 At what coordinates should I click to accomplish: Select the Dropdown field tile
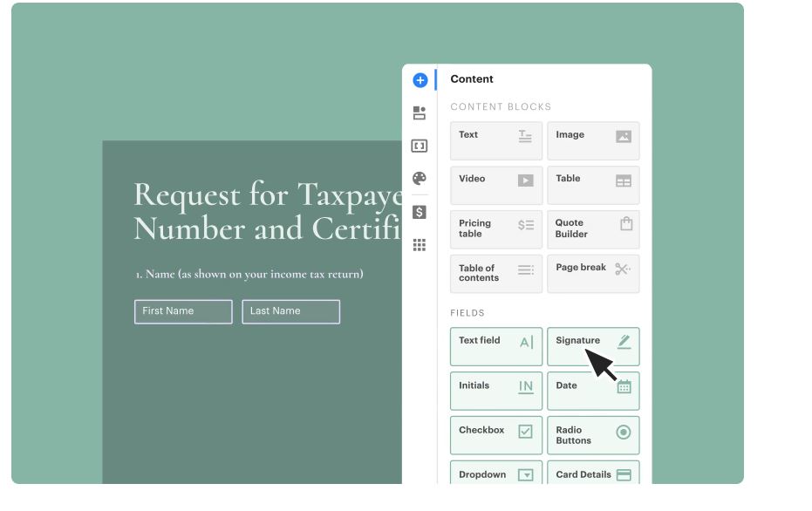coord(496,473)
